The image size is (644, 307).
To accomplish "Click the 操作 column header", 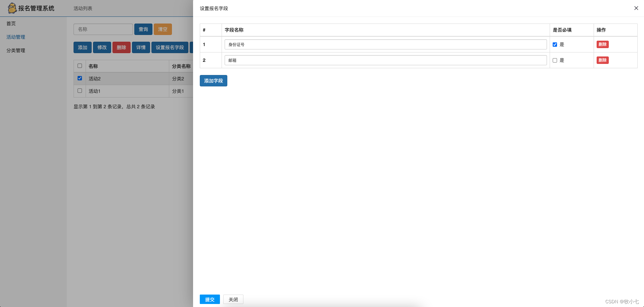I will 615,30.
